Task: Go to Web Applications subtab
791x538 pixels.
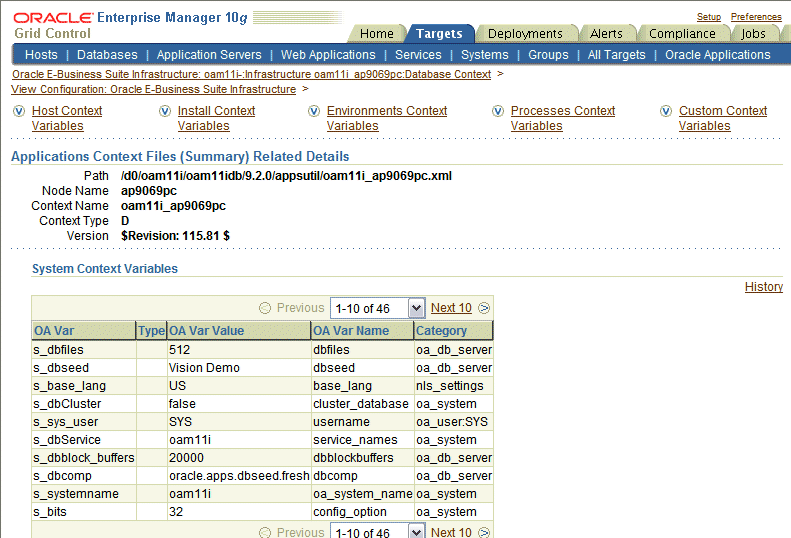Action: click(328, 55)
